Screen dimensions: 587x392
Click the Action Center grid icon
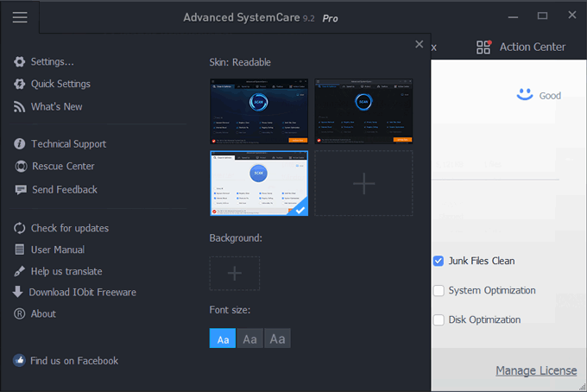coord(483,47)
